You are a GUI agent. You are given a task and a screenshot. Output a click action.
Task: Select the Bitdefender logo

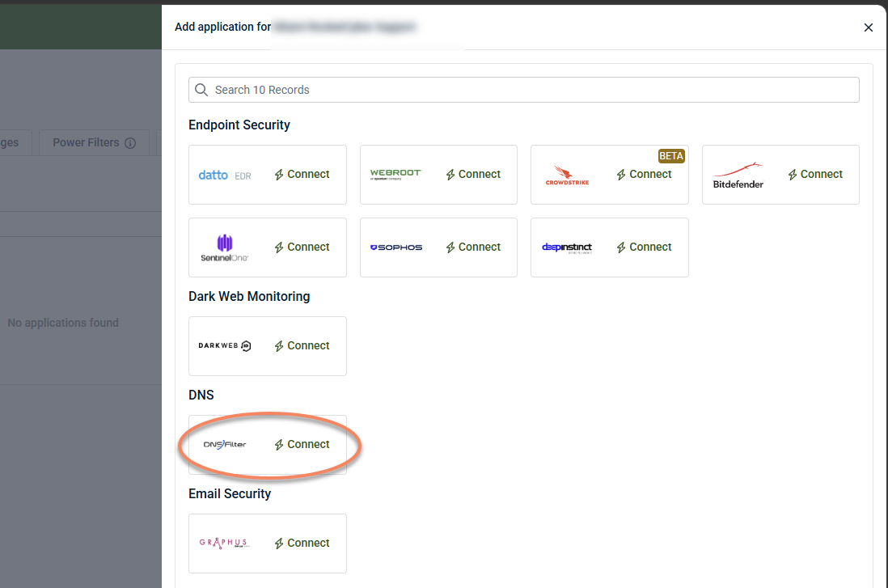click(738, 176)
